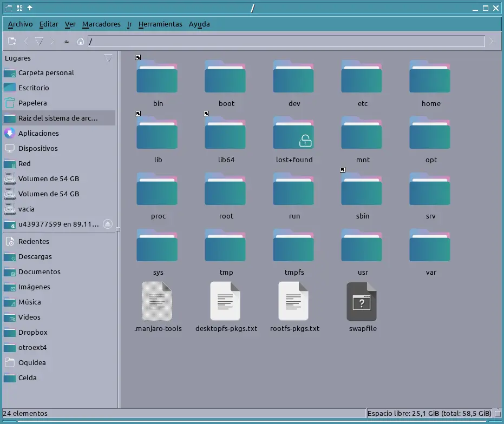Open the swapfile icon
The height and width of the screenshot is (424, 504).
click(x=362, y=301)
